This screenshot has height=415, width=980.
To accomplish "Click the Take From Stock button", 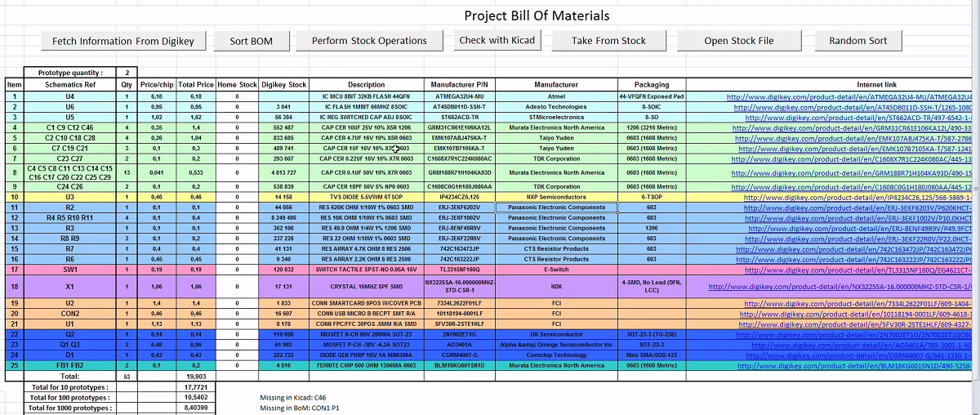I will pos(608,41).
